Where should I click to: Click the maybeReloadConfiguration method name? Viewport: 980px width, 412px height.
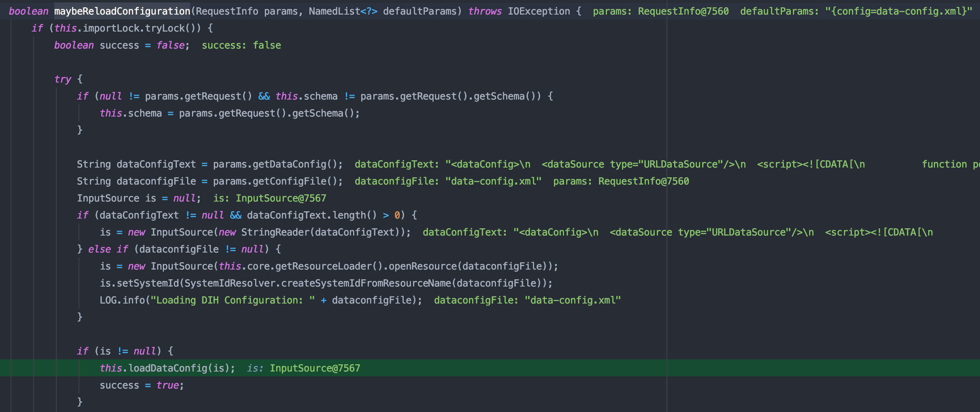(x=122, y=11)
